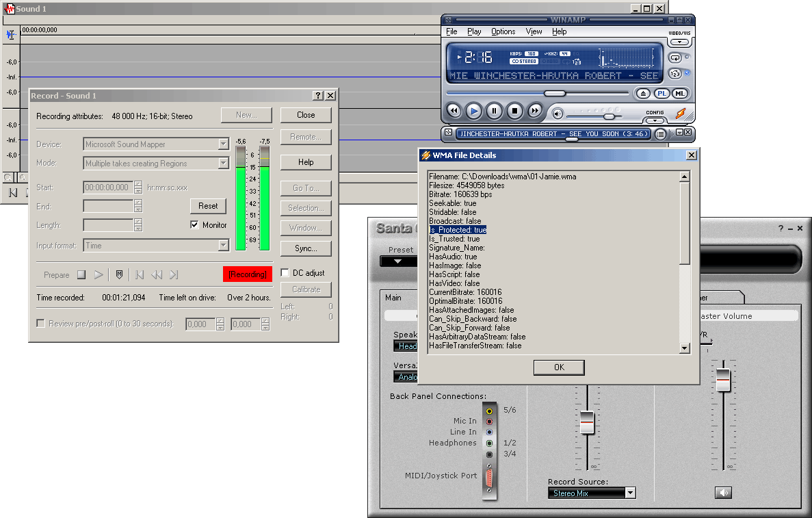This screenshot has width=812, height=518.
Task: Click context help ? button in Record title bar
Action: pyautogui.click(x=319, y=96)
